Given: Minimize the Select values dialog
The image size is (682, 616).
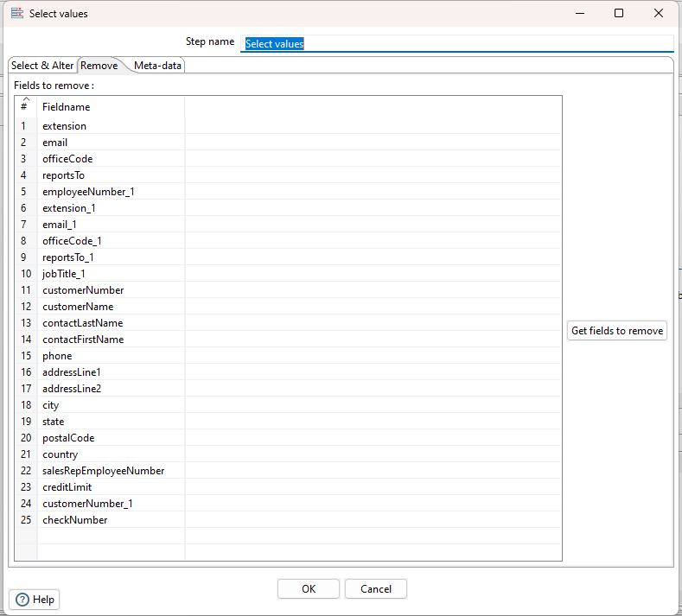Looking at the screenshot, I should point(579,13).
